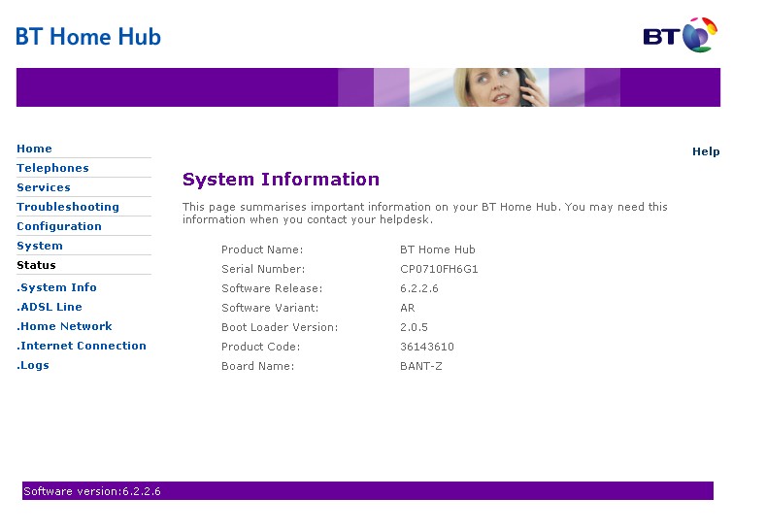The height and width of the screenshot is (532, 766).
Task: Open the Logs page
Action: coord(33,365)
